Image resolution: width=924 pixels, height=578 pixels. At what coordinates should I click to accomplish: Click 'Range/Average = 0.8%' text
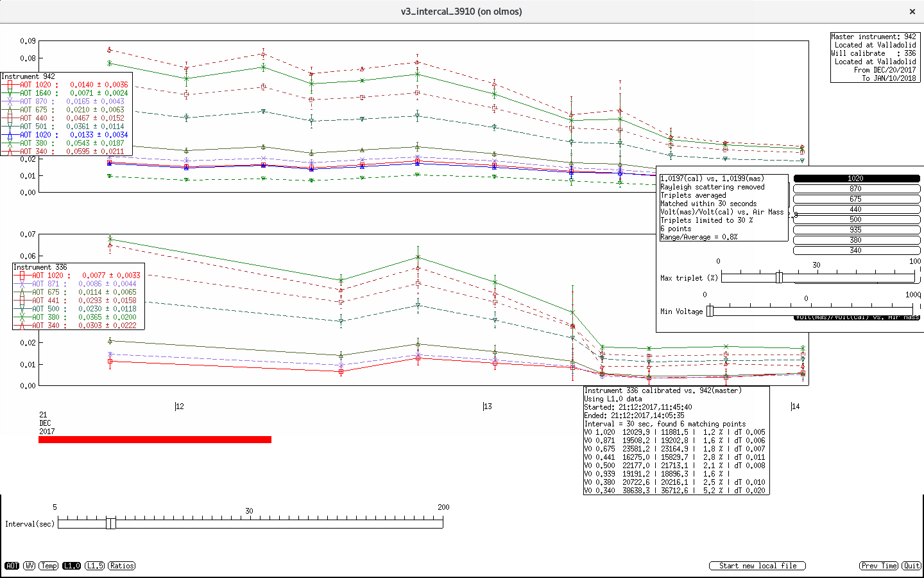point(699,237)
